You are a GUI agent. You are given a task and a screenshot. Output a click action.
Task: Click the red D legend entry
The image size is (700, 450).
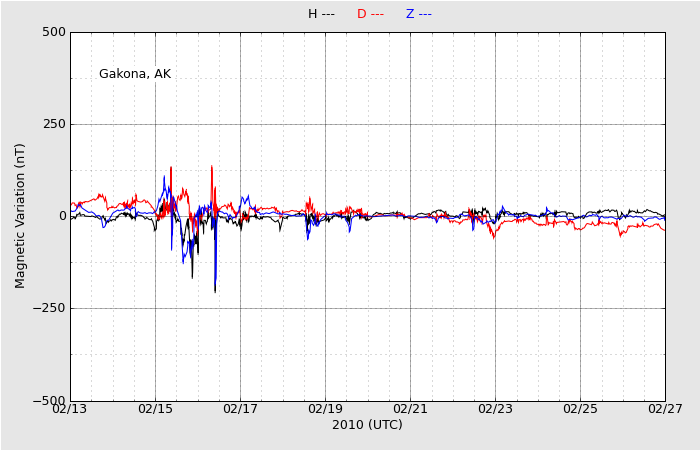pos(370,14)
